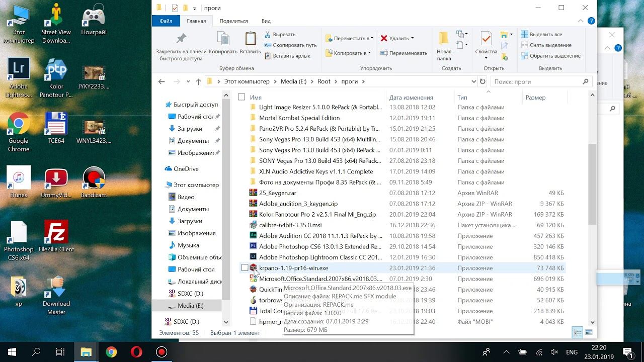Select Media (E:) drive in navigation pane
This screenshot has width=644, height=362.
point(191,306)
